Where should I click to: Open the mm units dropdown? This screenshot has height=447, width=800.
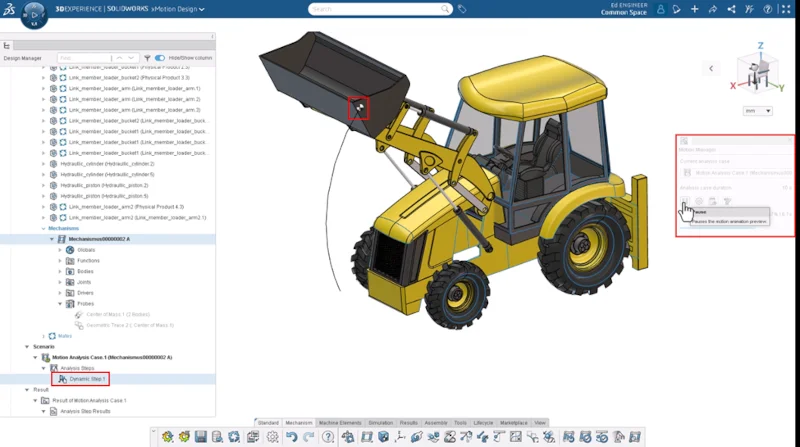(x=765, y=111)
